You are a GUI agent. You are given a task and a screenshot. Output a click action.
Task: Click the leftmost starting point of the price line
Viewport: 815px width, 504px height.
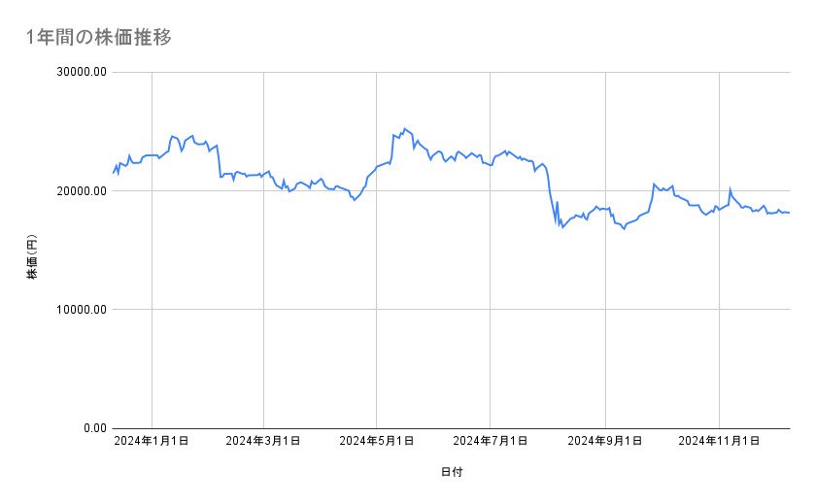[114, 173]
